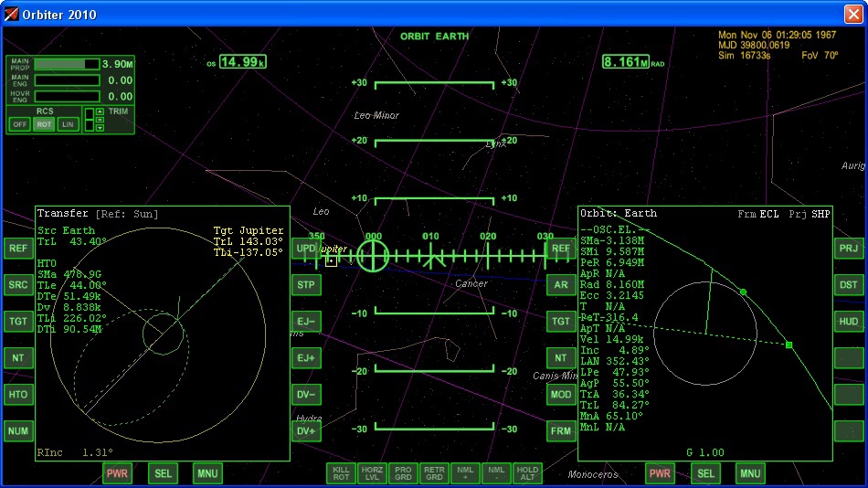
Task: Click HUD button on Orbit MFD
Action: click(849, 322)
